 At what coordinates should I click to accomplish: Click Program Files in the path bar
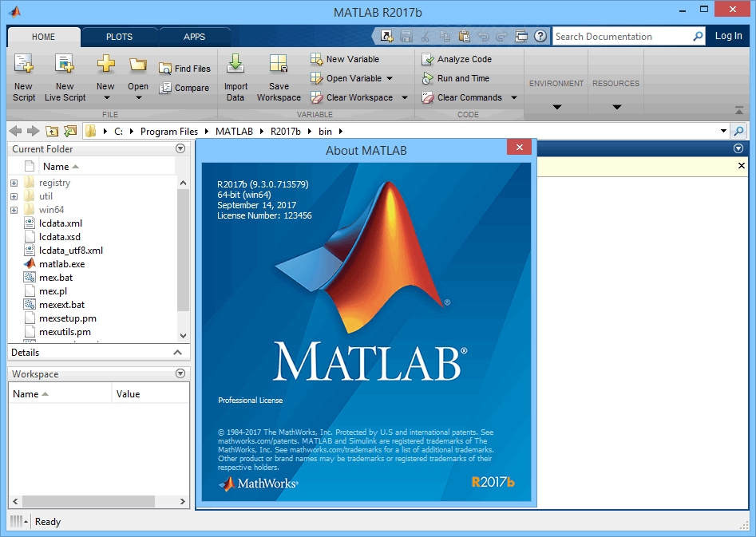coord(169,131)
